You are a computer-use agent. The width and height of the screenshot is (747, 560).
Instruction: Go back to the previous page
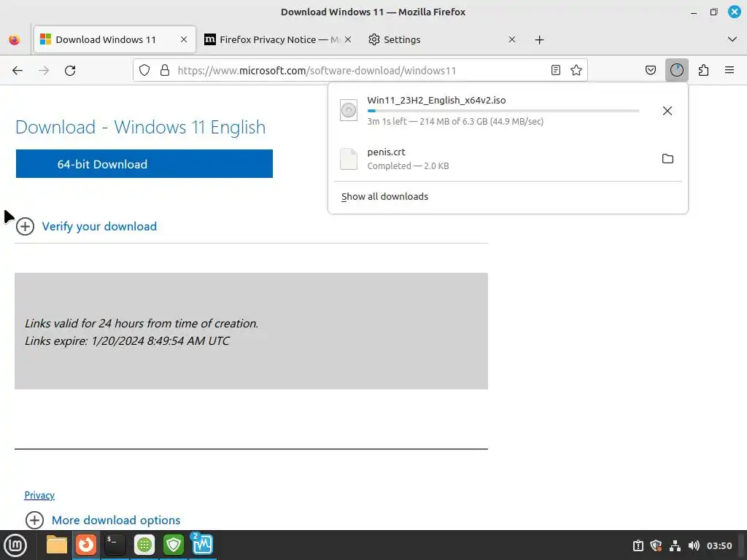click(18, 71)
